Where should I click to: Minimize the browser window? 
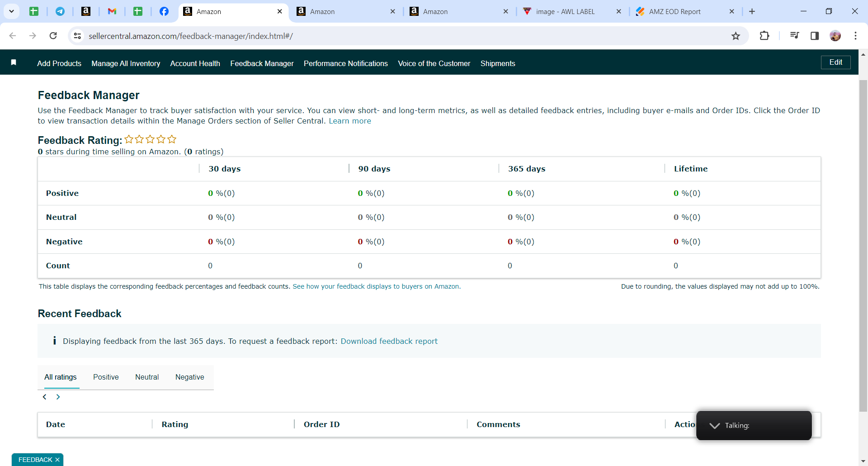click(x=803, y=11)
